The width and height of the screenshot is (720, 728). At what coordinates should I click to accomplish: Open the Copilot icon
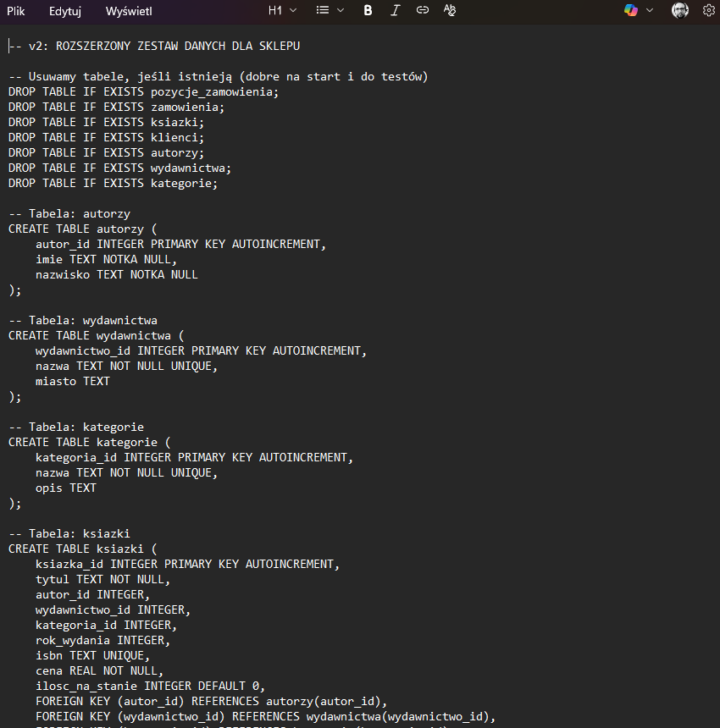pyautogui.click(x=631, y=10)
